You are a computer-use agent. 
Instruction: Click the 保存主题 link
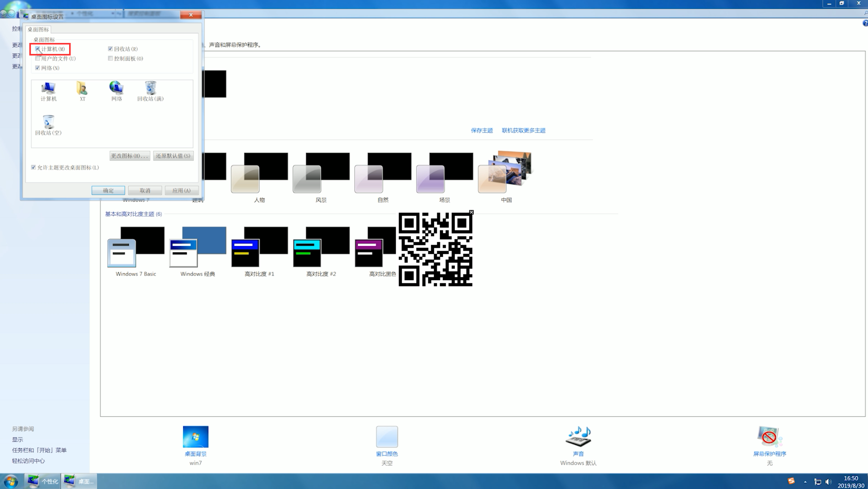(482, 130)
